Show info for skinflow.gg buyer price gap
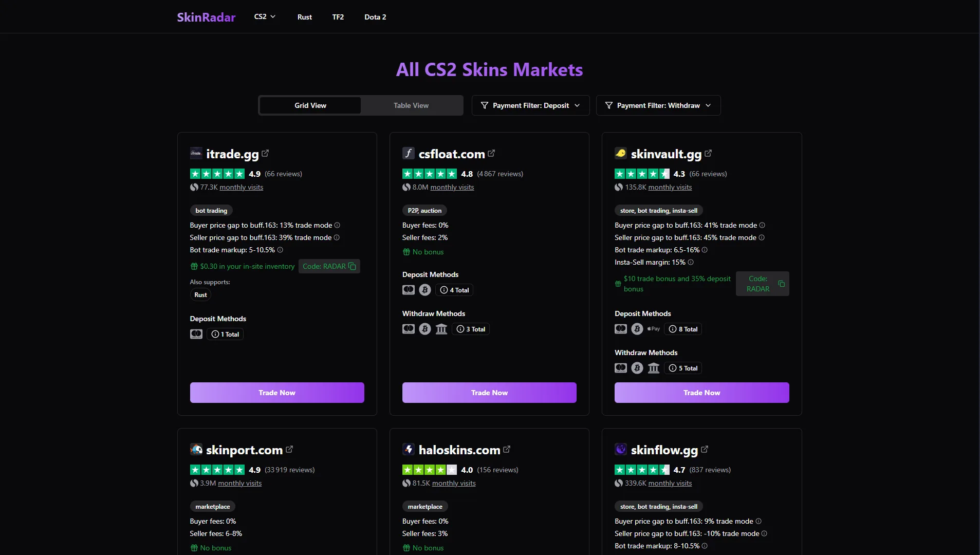Viewport: 980px width, 555px height. [759, 521]
